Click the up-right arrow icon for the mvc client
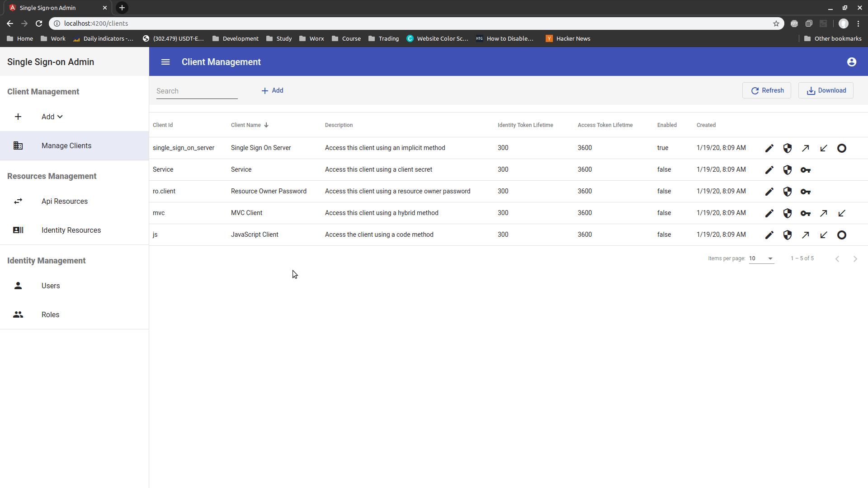Image resolution: width=868 pixels, height=488 pixels. pyautogui.click(x=823, y=213)
